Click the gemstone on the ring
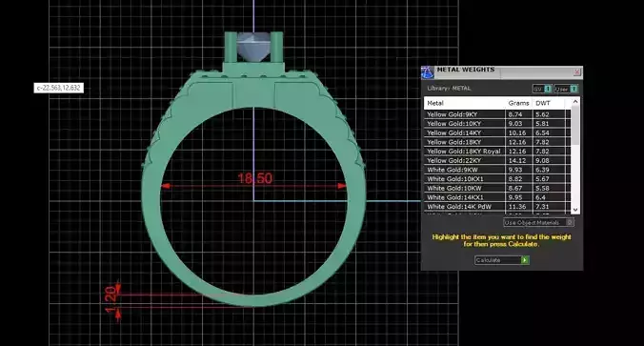This screenshot has width=644, height=346. pyautogui.click(x=253, y=48)
